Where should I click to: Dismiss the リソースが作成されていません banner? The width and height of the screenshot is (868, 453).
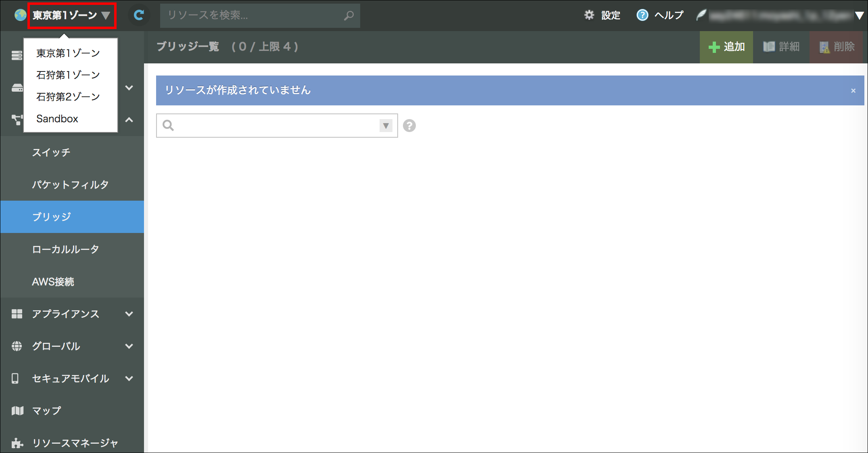pos(853,91)
